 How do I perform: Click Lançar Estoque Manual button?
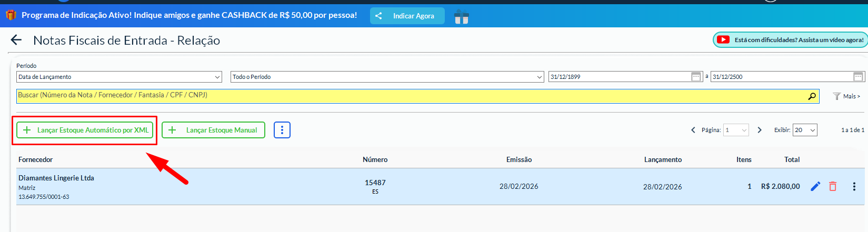pyautogui.click(x=213, y=130)
